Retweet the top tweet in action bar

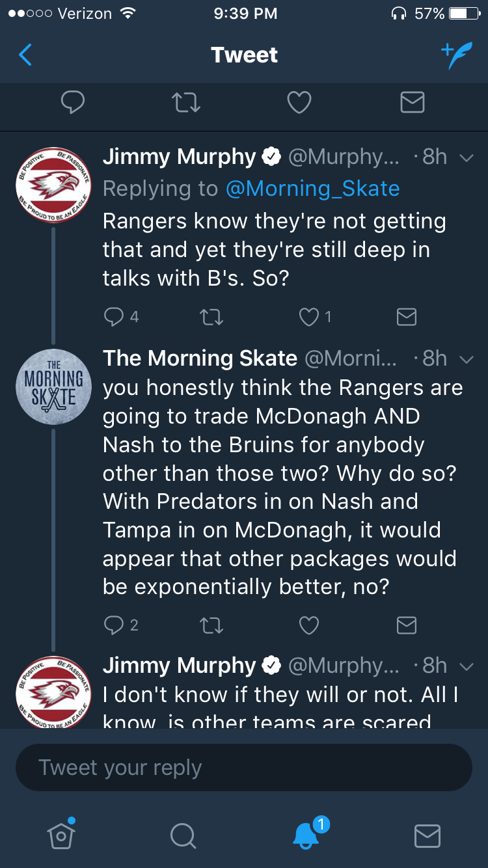(185, 103)
